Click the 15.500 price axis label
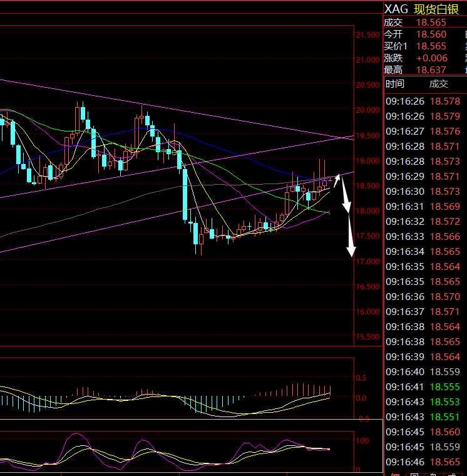Image resolution: width=467 pixels, height=476 pixels. pos(367,337)
